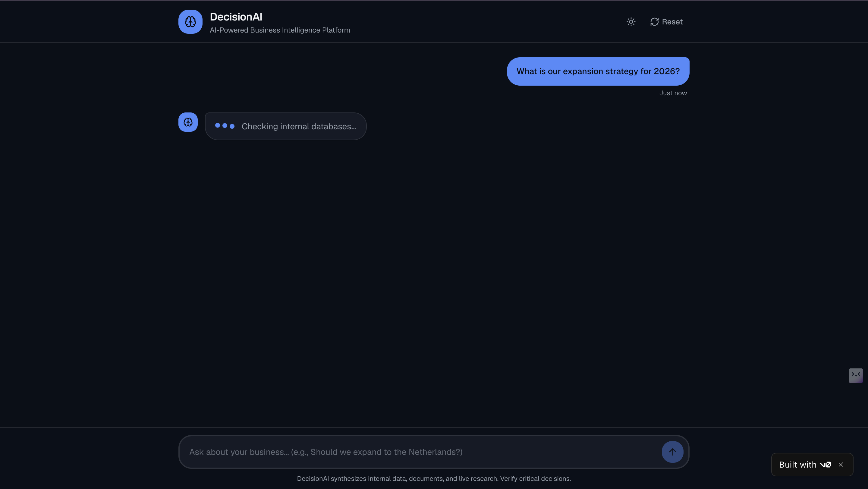Click the DecisionAI brain logo in header

coord(190,22)
